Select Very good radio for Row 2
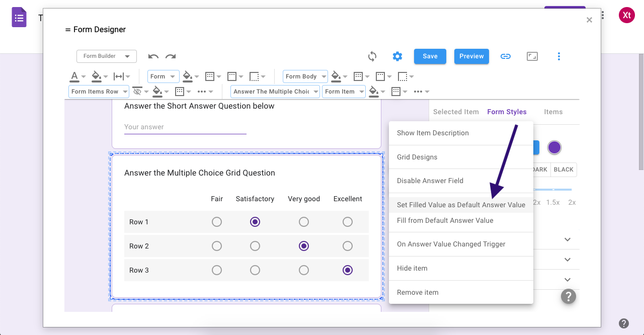 click(304, 246)
